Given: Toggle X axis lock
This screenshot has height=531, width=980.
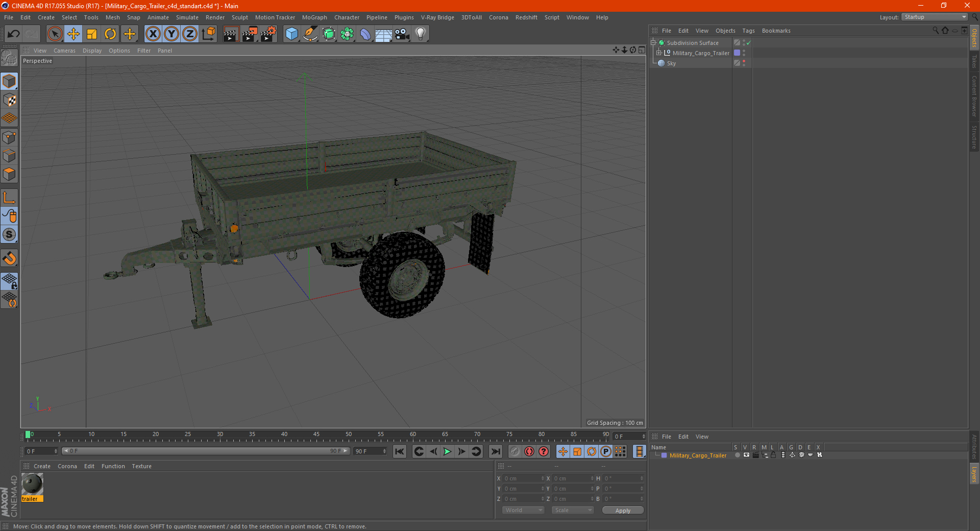Looking at the screenshot, I should [153, 34].
